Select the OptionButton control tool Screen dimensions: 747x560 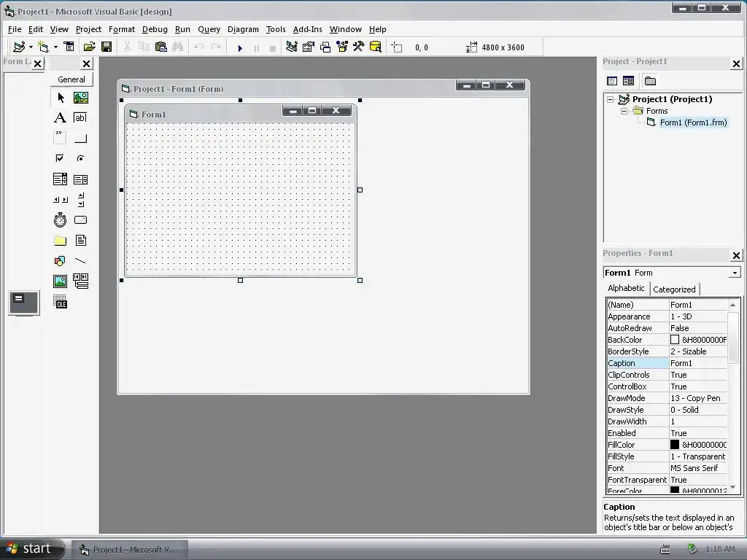coord(80,158)
